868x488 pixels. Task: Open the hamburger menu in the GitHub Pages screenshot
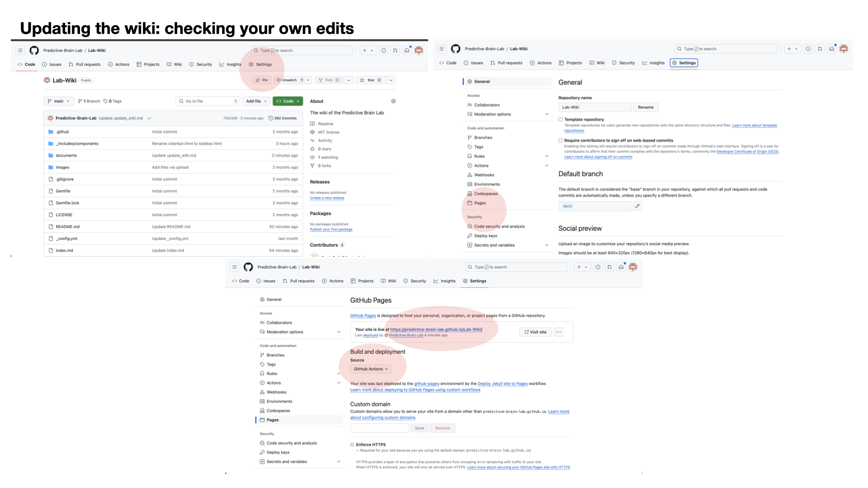235,267
